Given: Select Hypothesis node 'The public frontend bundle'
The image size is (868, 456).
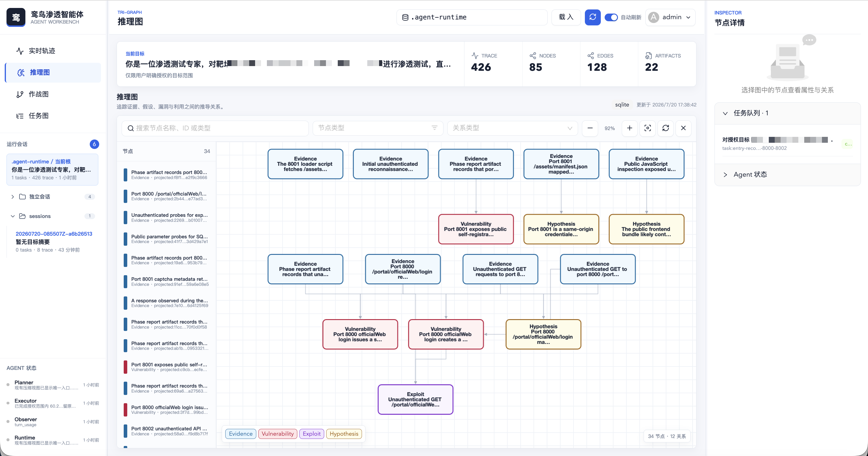Looking at the screenshot, I should tap(646, 229).
